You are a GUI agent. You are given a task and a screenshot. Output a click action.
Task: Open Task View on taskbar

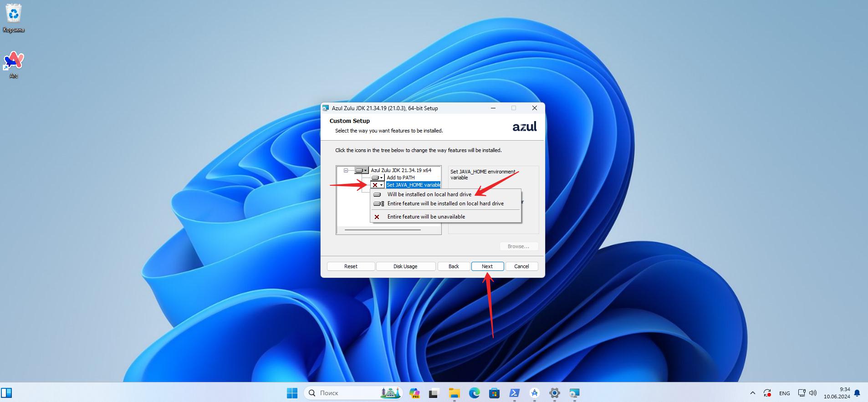coord(434,393)
